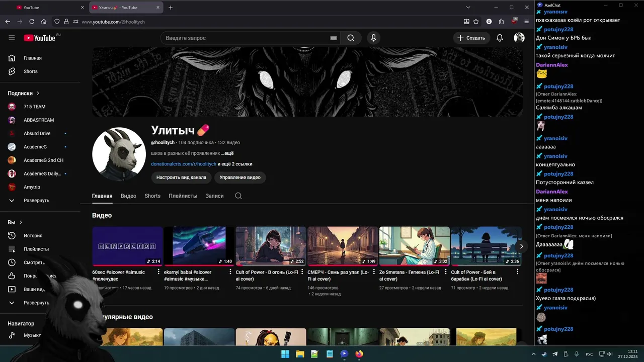Open the browser extensions puzzle icon
Viewport: 644px width, 362px height.
point(501,22)
